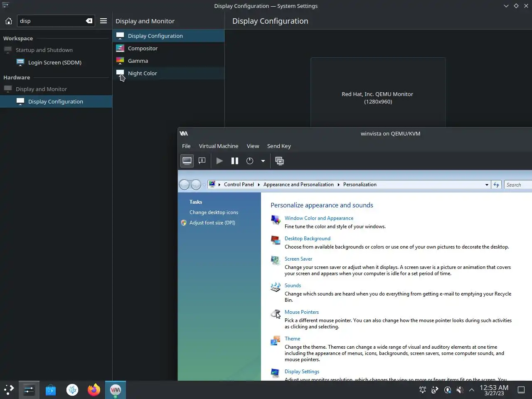This screenshot has height=399, width=532.
Task: Click the Run (play) virtual machine button
Action: (x=219, y=161)
